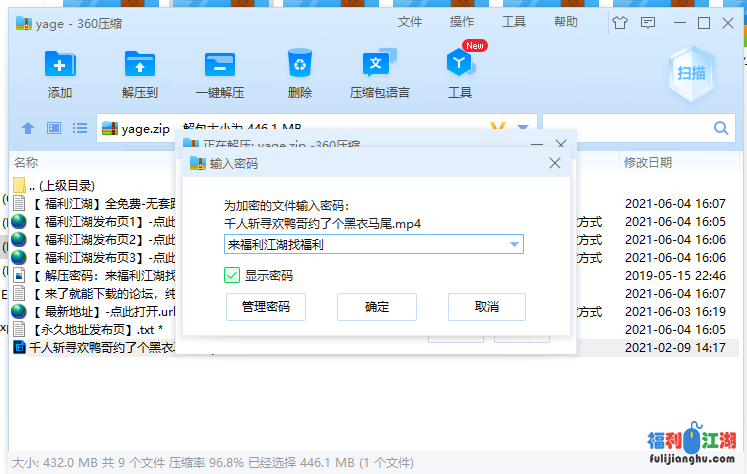
Task: Click the 解压到 (Extract to) icon
Action: point(140,66)
